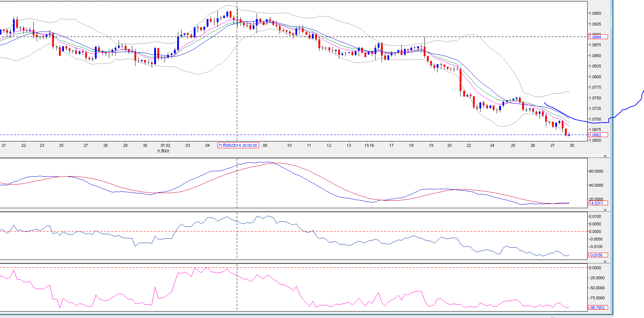This screenshot has height=318, width=644.
Task: Click the red 1.0894 price label
Action: tap(598, 37)
